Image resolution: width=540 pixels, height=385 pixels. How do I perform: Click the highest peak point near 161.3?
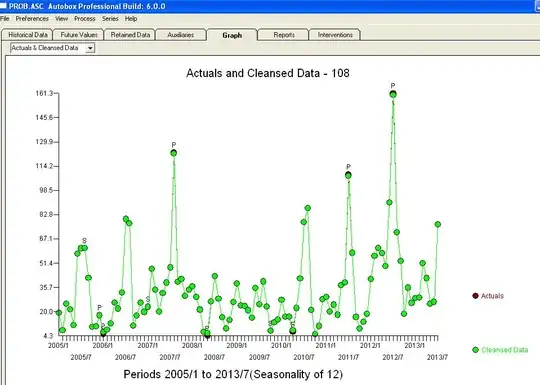coord(393,94)
